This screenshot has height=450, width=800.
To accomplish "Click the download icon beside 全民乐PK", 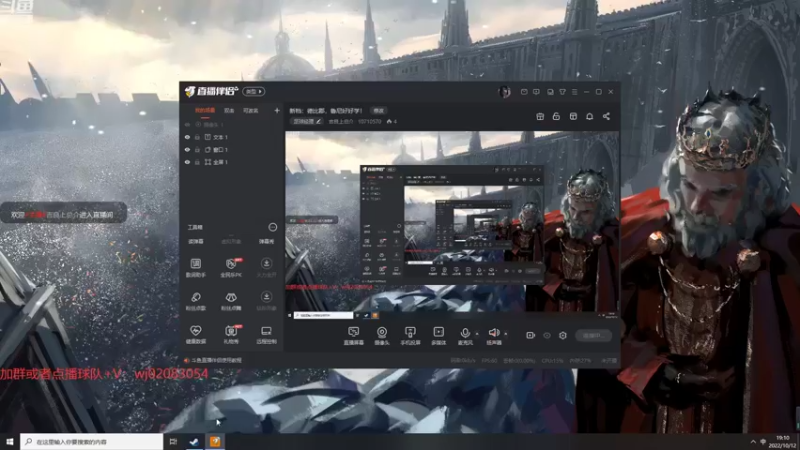I will pos(266,263).
